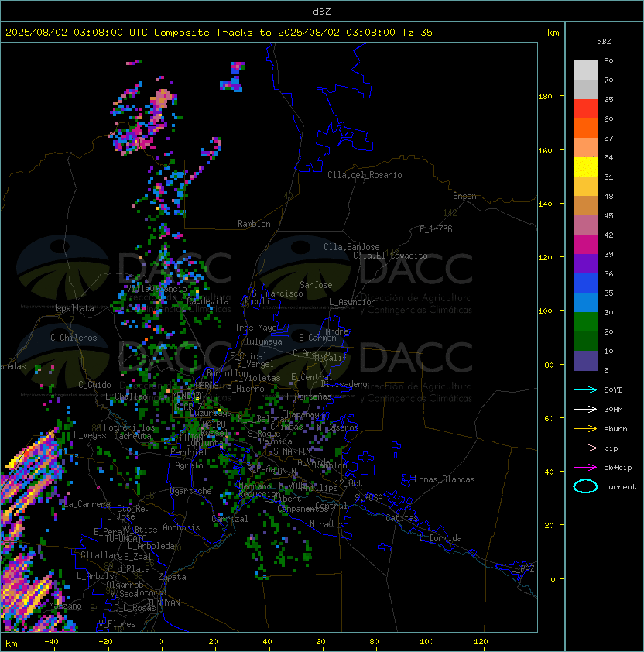This screenshot has width=644, height=652.
Task: Select the 'C_Chilenos' map label
Action: (x=74, y=338)
